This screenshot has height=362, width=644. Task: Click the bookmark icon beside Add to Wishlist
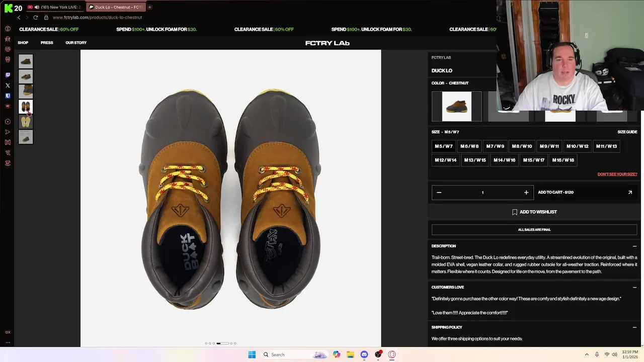[x=514, y=212]
